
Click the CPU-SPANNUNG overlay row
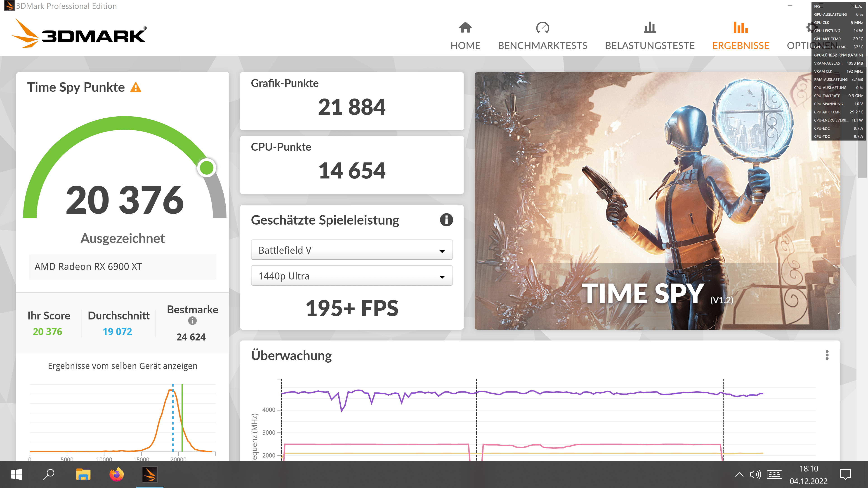click(x=838, y=104)
